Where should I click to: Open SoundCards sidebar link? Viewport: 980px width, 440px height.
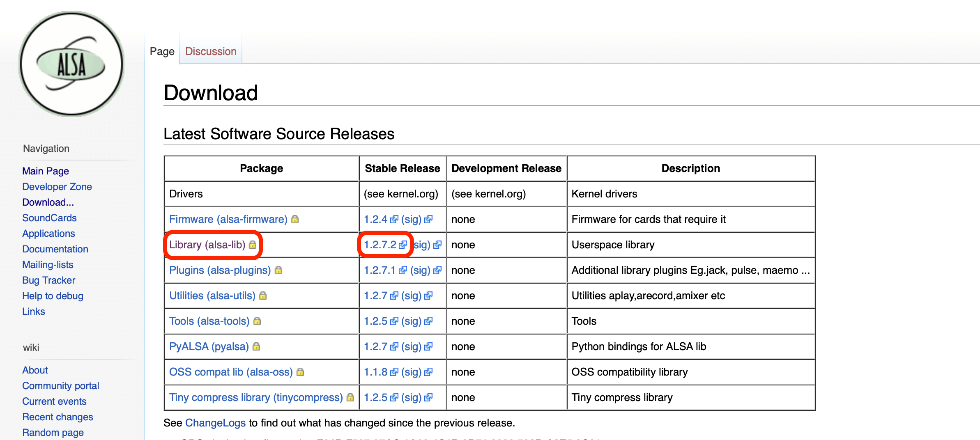pos(49,218)
